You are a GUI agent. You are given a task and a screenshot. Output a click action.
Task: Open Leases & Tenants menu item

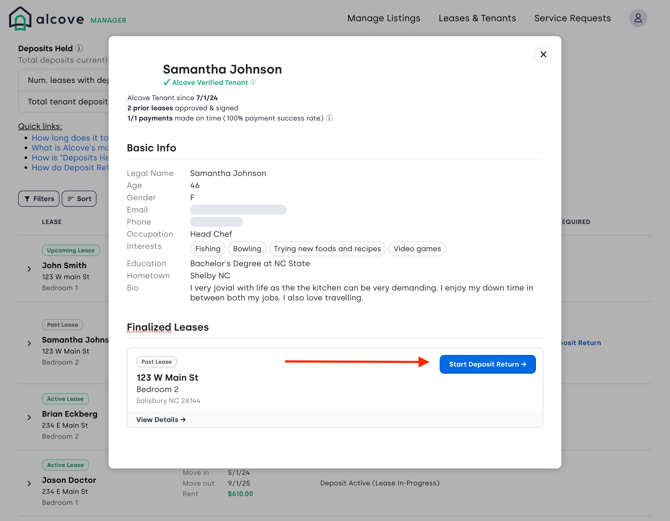click(x=477, y=18)
